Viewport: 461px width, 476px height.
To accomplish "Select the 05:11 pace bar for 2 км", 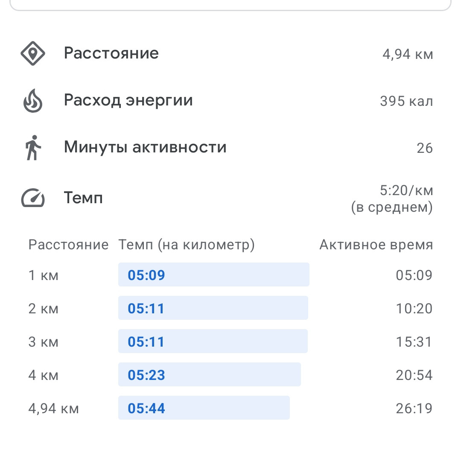I will [x=213, y=308].
